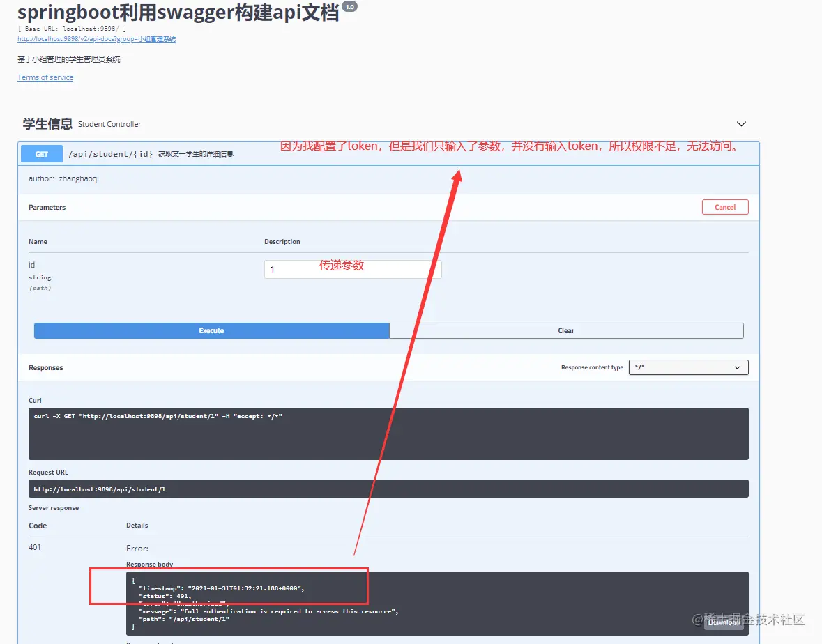Click the timestamp line in response body
This screenshot has width=822, height=644.
pos(221,588)
